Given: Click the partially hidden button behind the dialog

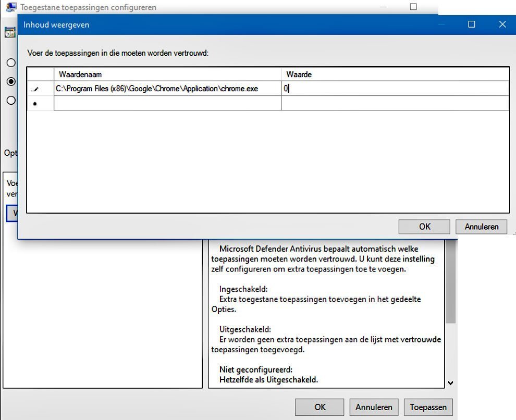Looking at the screenshot, I should click(12, 213).
